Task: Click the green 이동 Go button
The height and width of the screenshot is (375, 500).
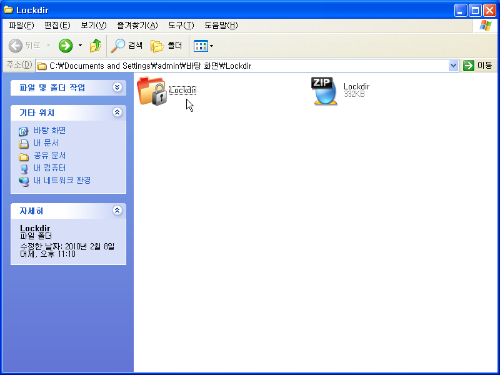Action: 477,66
